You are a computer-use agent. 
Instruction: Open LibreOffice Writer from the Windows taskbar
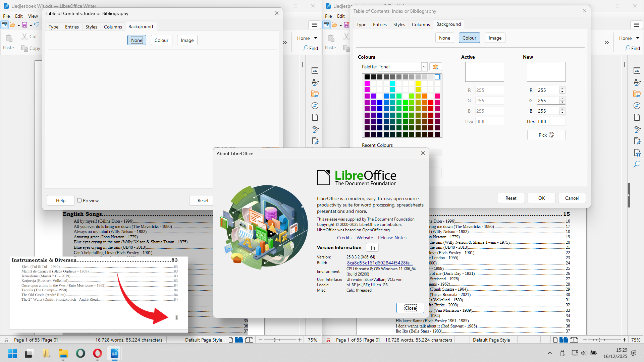click(x=114, y=353)
